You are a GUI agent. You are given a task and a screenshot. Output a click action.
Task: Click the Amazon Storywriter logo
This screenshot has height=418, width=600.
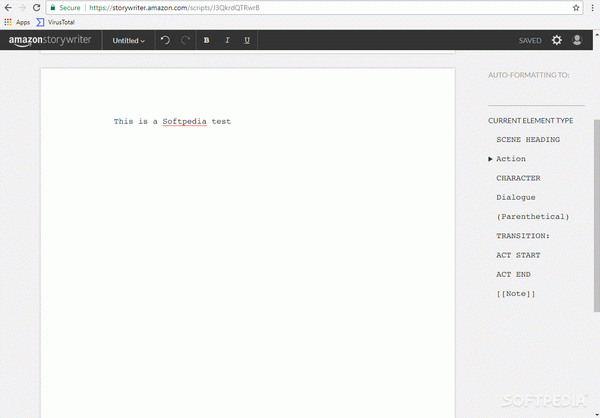[50, 40]
